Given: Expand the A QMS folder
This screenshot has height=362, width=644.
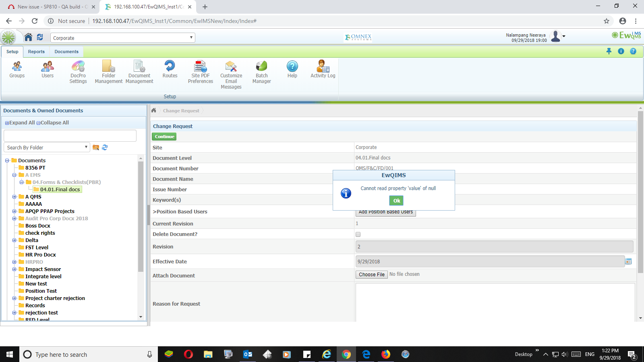Looking at the screenshot, I should coord(14,197).
